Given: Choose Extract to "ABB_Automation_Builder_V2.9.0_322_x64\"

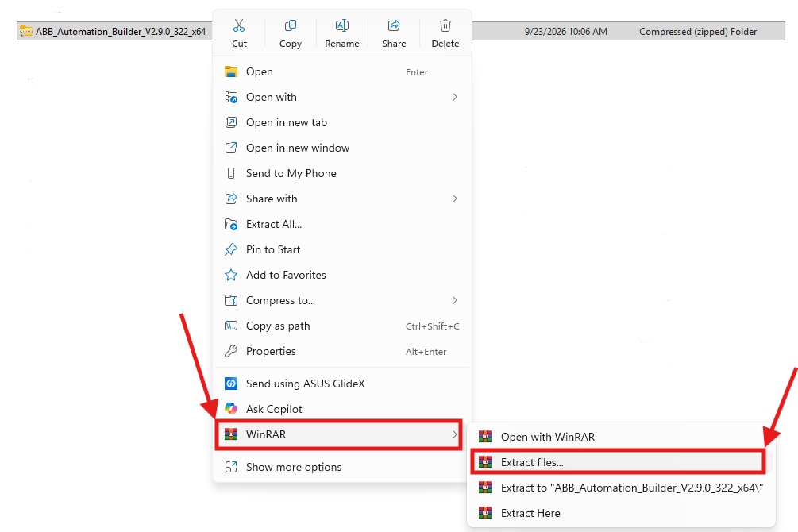Looking at the screenshot, I should click(622, 488).
